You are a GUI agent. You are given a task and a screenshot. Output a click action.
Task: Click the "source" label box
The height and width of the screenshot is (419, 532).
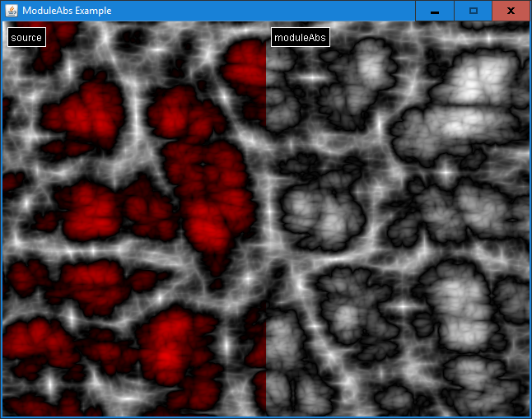point(26,37)
